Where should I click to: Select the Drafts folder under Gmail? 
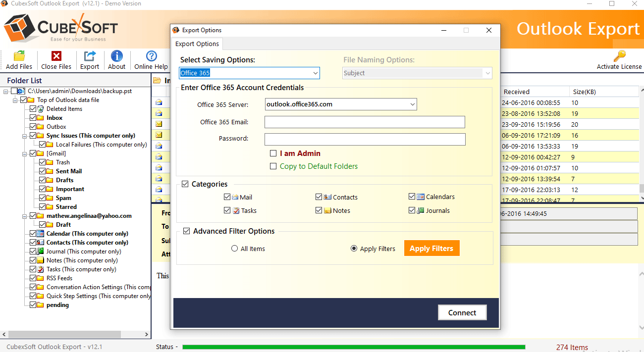(64, 180)
